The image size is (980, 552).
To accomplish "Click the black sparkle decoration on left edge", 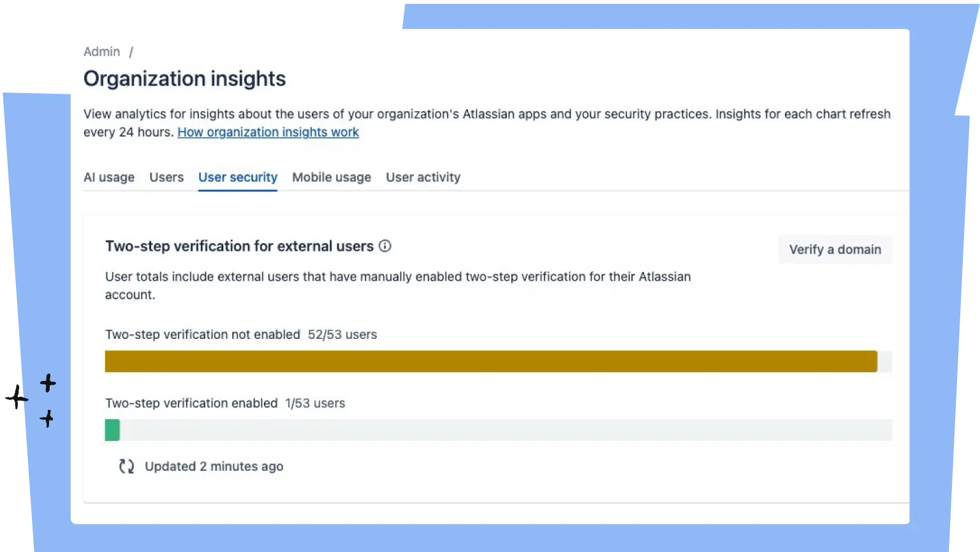I will [x=31, y=400].
